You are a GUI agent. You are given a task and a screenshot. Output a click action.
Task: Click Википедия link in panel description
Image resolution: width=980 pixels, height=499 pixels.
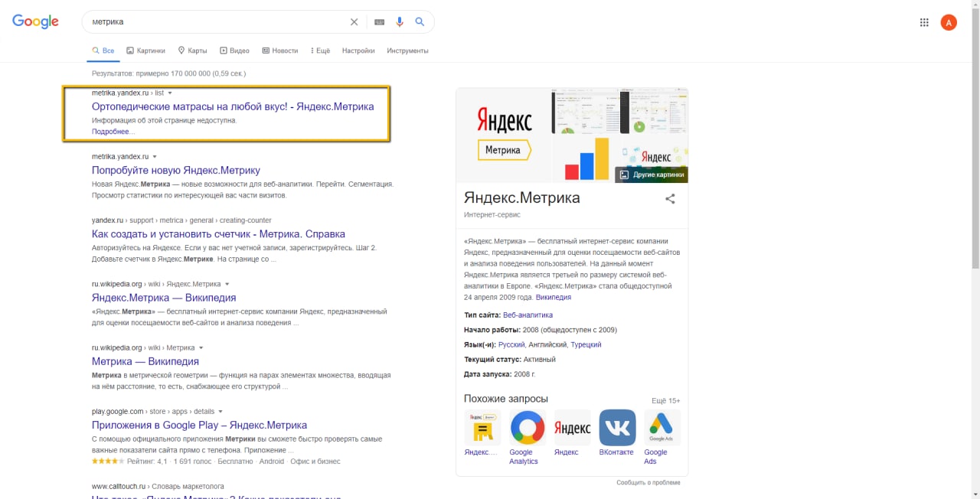[554, 297]
